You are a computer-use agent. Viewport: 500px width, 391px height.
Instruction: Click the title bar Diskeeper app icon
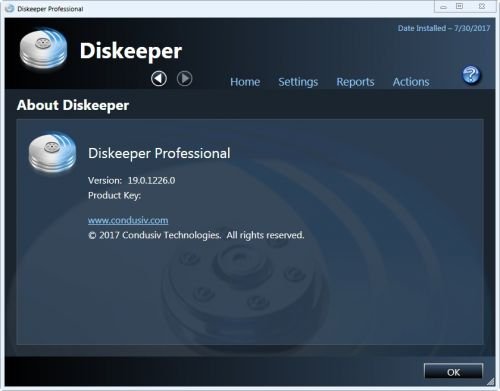click(x=9, y=8)
